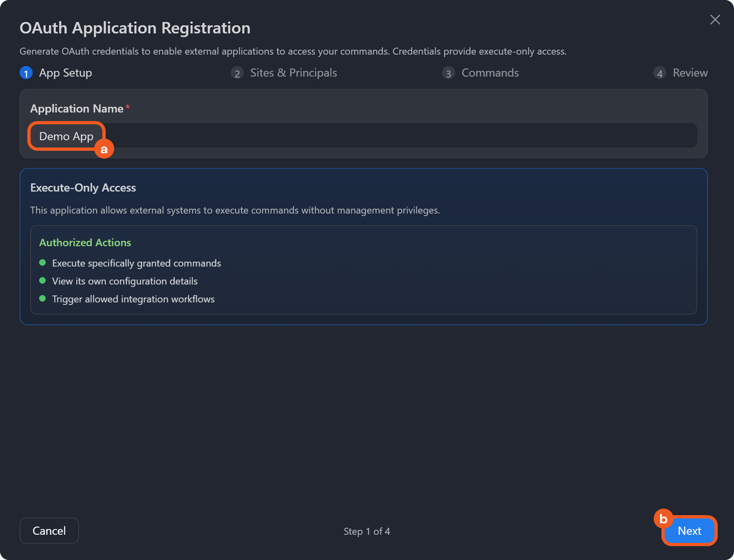The width and height of the screenshot is (734, 560).
Task: Switch to the Sites & Principals step
Action: [x=293, y=73]
